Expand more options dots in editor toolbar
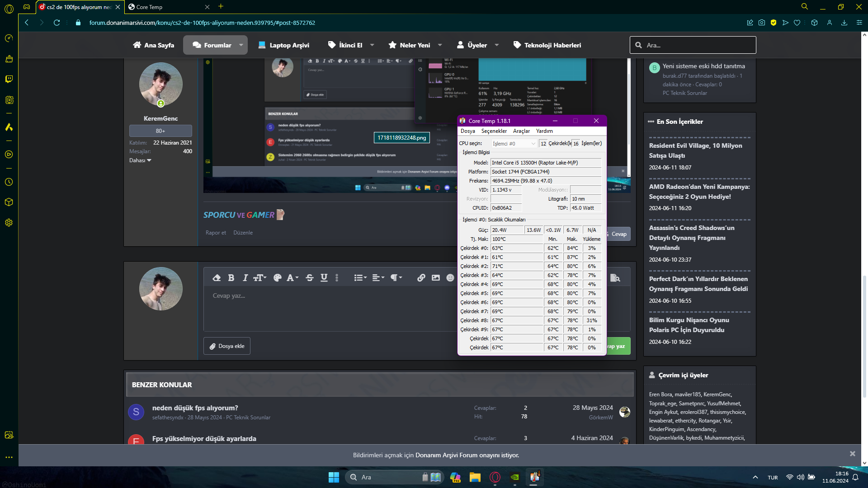The image size is (868, 488). pos(337,277)
